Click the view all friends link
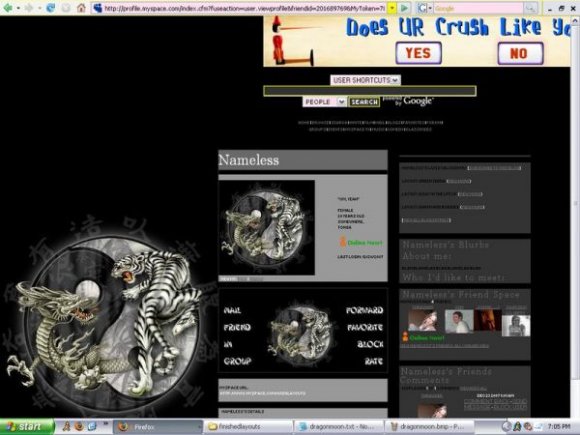This screenshot has width=580, height=435. coord(445,346)
